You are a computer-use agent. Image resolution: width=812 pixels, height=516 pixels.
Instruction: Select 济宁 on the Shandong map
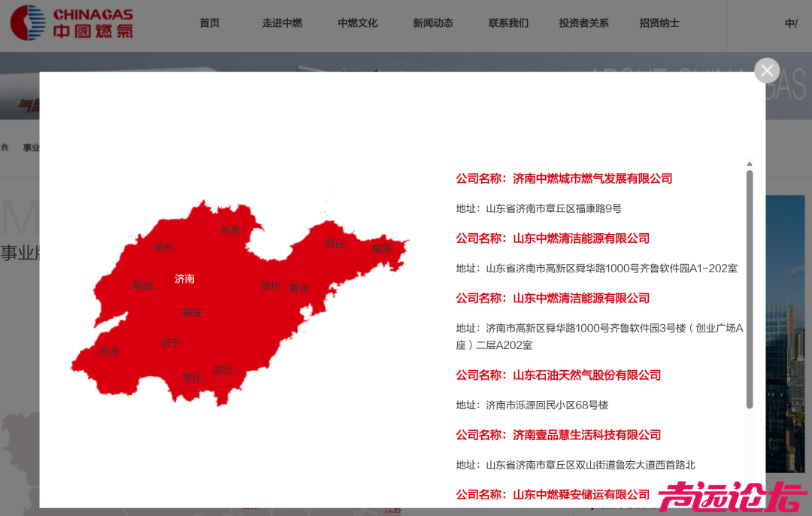point(171,342)
